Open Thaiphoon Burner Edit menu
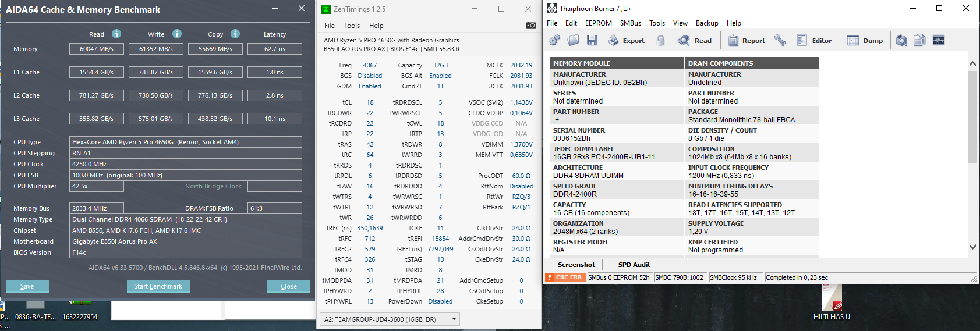980x331 pixels. [x=571, y=23]
